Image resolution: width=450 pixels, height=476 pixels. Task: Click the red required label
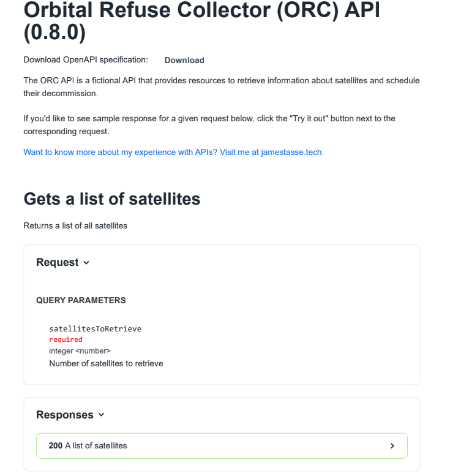pyautogui.click(x=66, y=339)
